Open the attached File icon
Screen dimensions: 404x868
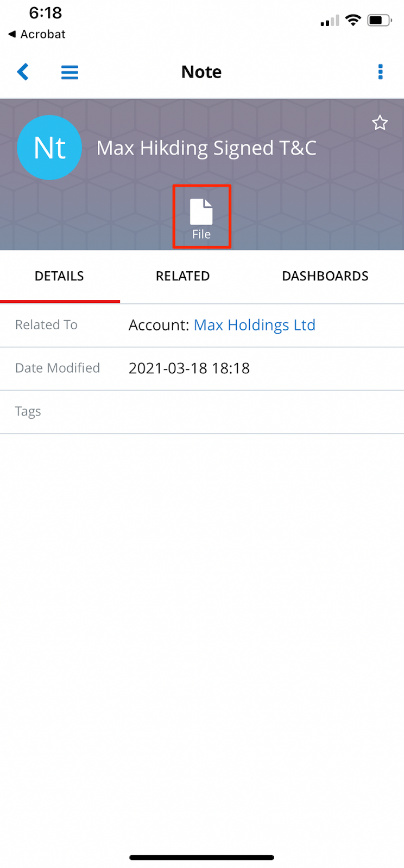[x=201, y=217]
